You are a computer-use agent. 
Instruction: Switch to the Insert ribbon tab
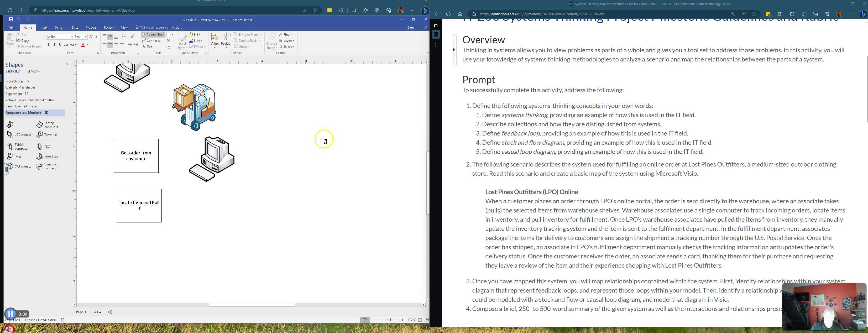coord(43,28)
